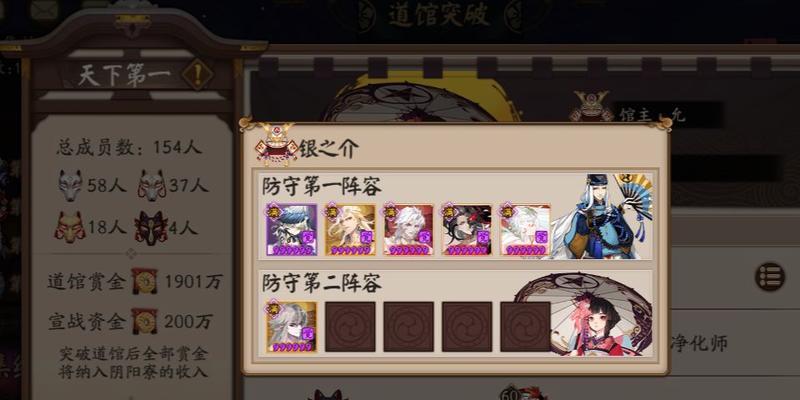Click the yellow exclamation info icon

tap(197, 74)
